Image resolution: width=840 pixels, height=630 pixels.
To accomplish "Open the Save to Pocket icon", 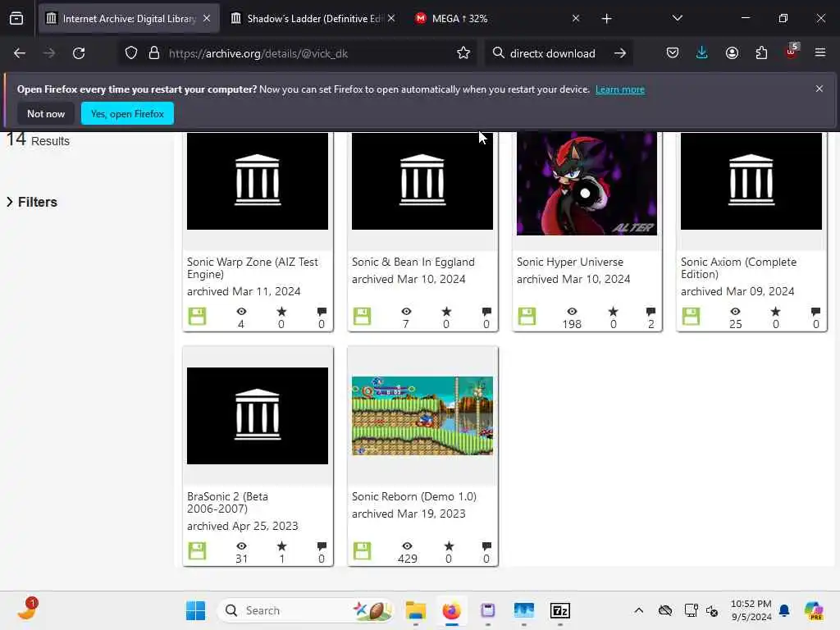I will [x=673, y=53].
